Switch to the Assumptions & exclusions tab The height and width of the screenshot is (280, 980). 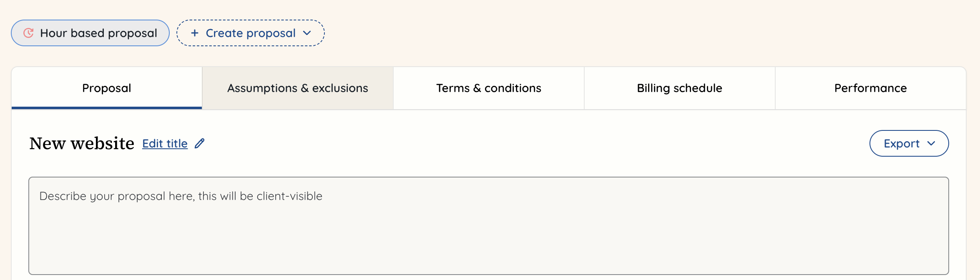pos(297,88)
